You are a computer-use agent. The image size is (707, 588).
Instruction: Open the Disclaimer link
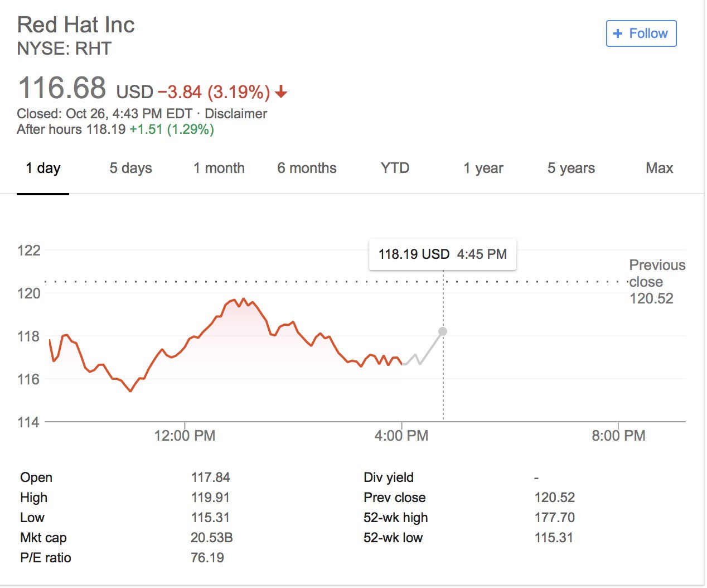[235, 114]
